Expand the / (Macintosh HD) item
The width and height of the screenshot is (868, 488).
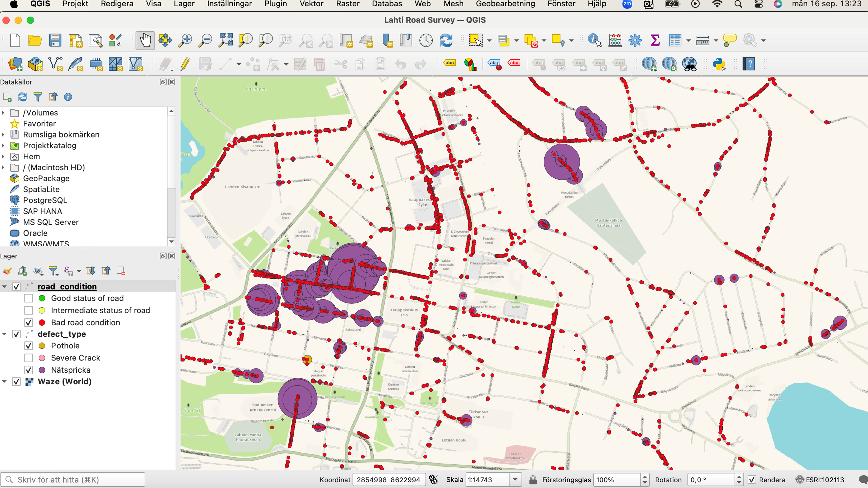(x=3, y=168)
